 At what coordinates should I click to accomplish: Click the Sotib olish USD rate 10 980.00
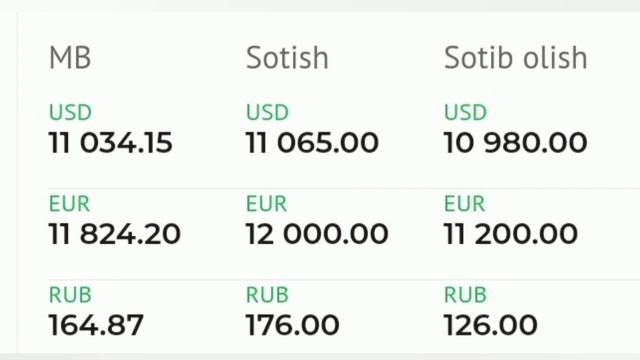[x=516, y=143]
